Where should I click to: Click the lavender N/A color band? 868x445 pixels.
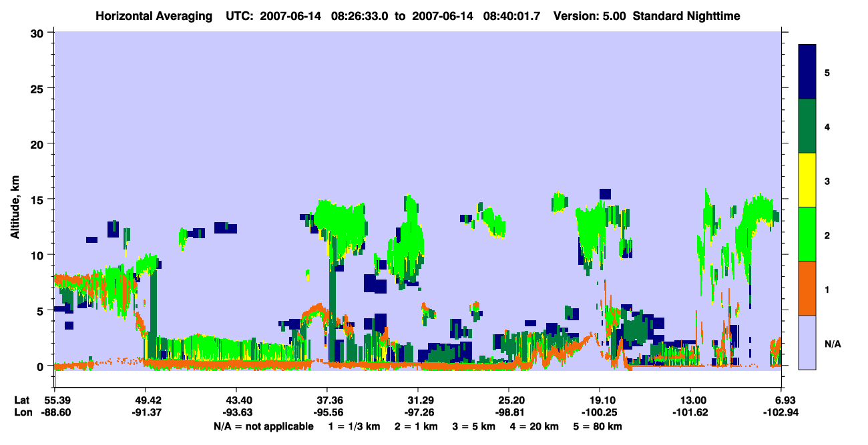tap(807, 342)
